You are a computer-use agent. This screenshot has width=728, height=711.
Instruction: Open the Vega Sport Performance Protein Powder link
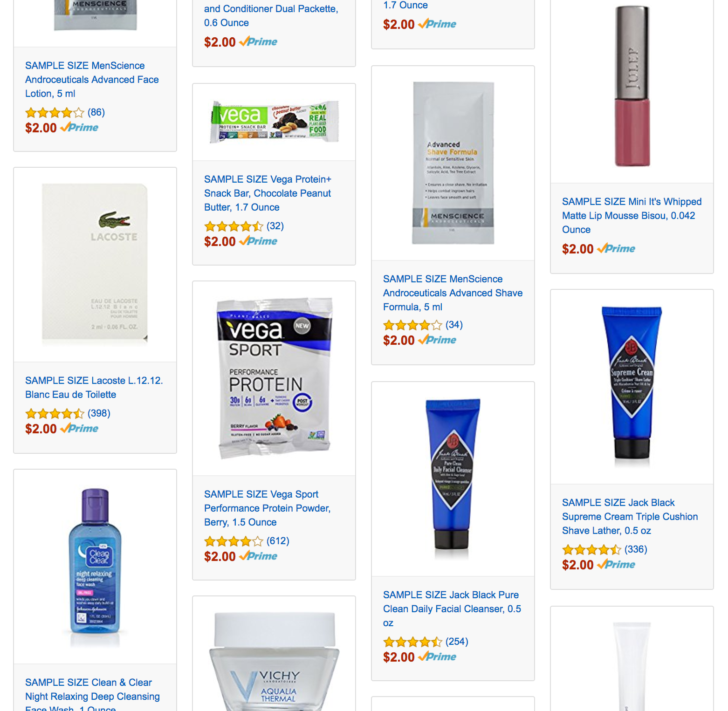268,508
